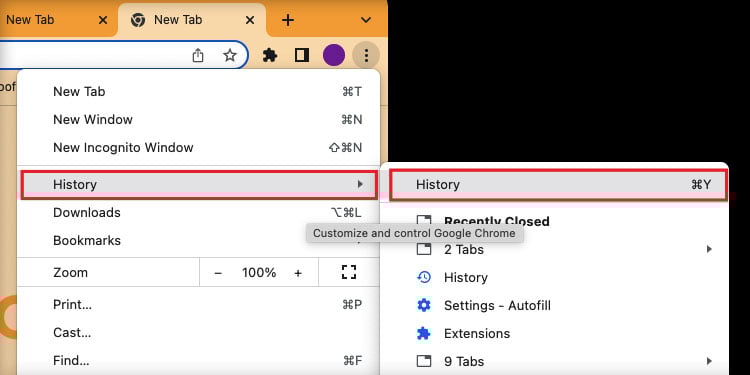Screen dimensions: 750x375
Task: Decrease zoom with the minus button
Action: point(218,273)
